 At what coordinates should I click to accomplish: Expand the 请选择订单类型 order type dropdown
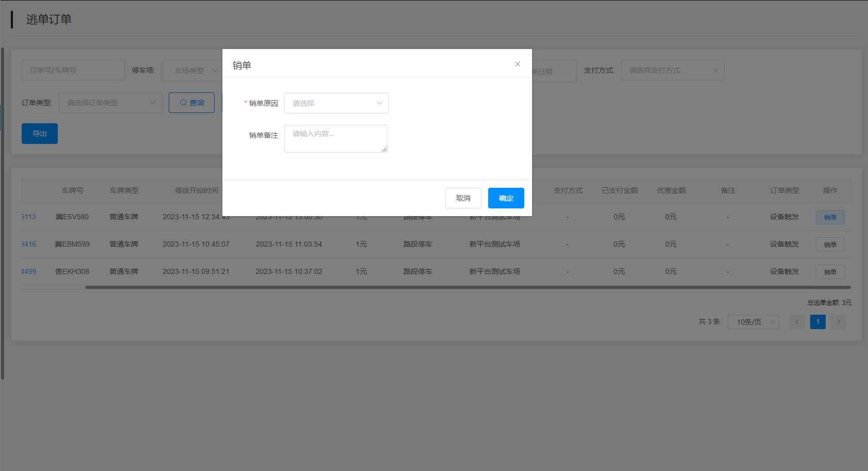coord(110,103)
